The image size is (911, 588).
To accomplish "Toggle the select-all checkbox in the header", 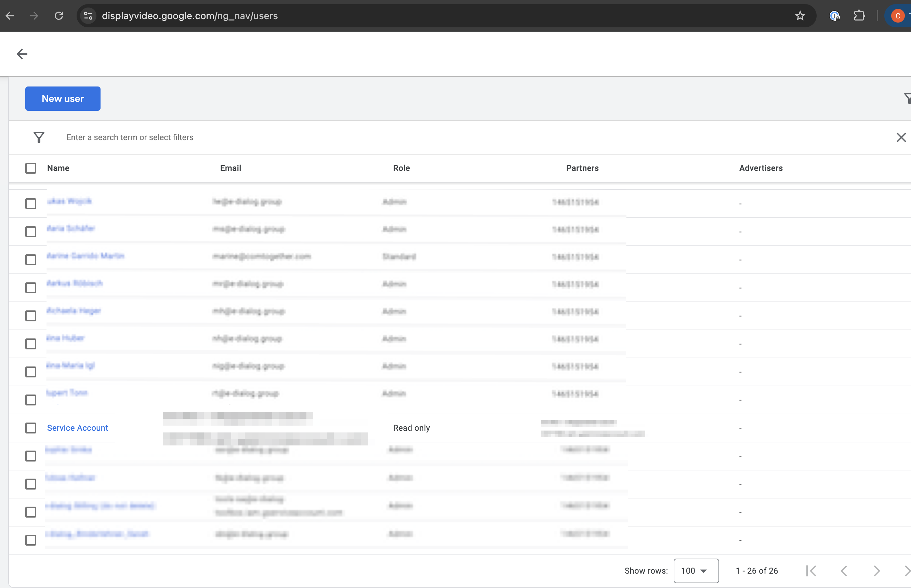I will click(31, 168).
